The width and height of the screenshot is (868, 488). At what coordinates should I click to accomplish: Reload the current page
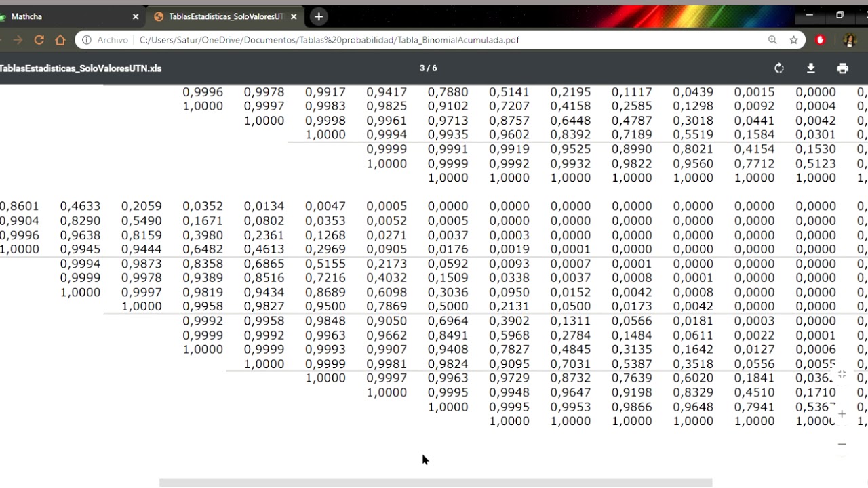[x=39, y=40]
